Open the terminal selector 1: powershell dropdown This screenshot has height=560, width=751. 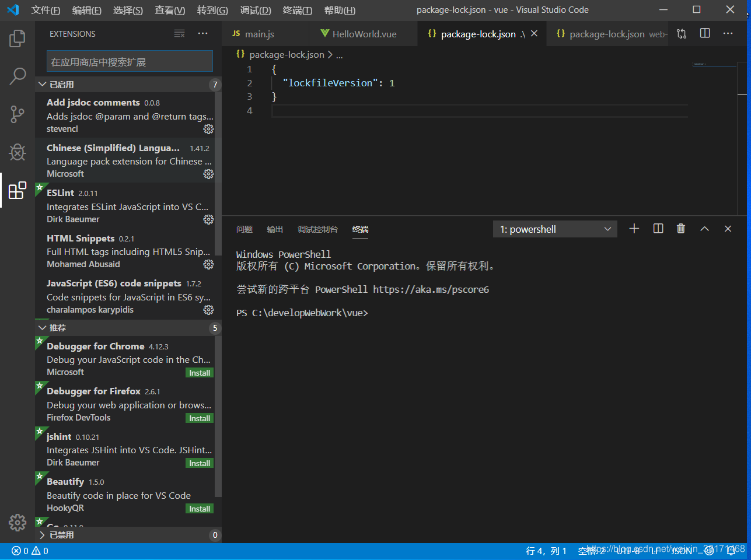[x=555, y=229]
